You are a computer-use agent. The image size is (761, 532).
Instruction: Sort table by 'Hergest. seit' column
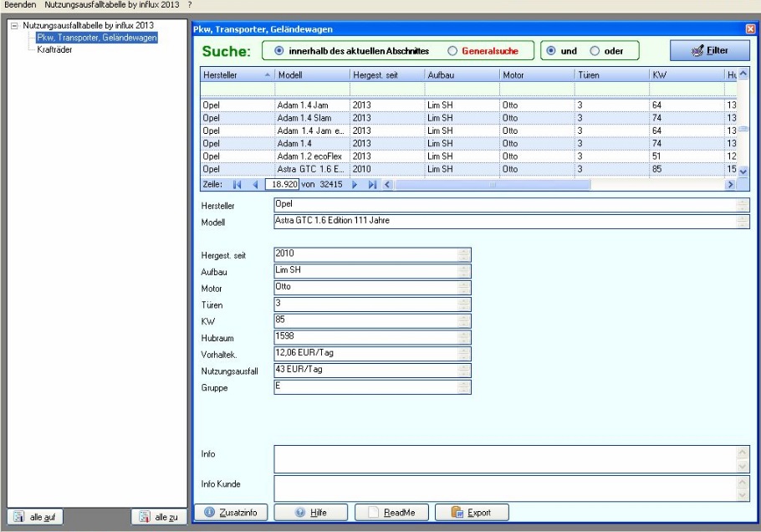point(387,74)
